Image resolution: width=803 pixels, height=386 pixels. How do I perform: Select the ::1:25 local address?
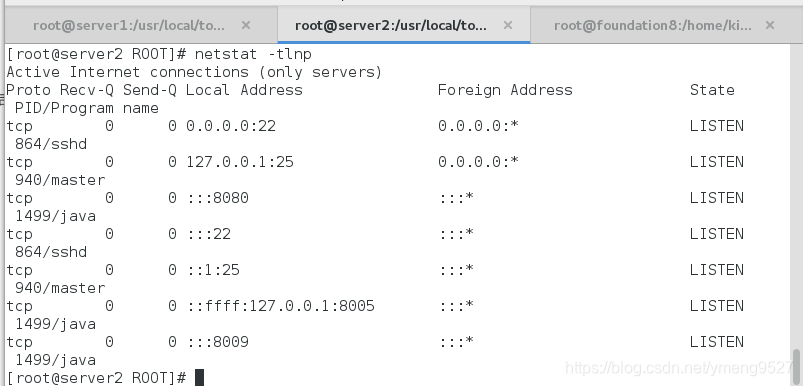coord(213,270)
